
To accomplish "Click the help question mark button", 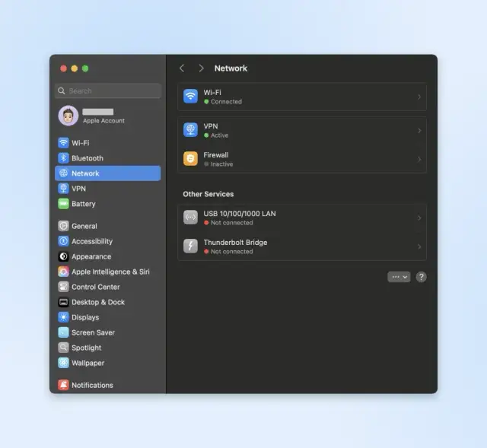I will [421, 277].
